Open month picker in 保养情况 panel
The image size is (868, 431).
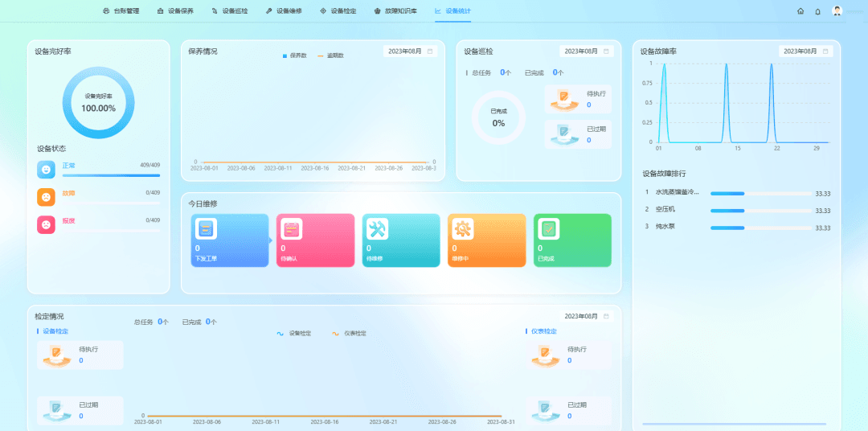click(x=410, y=51)
